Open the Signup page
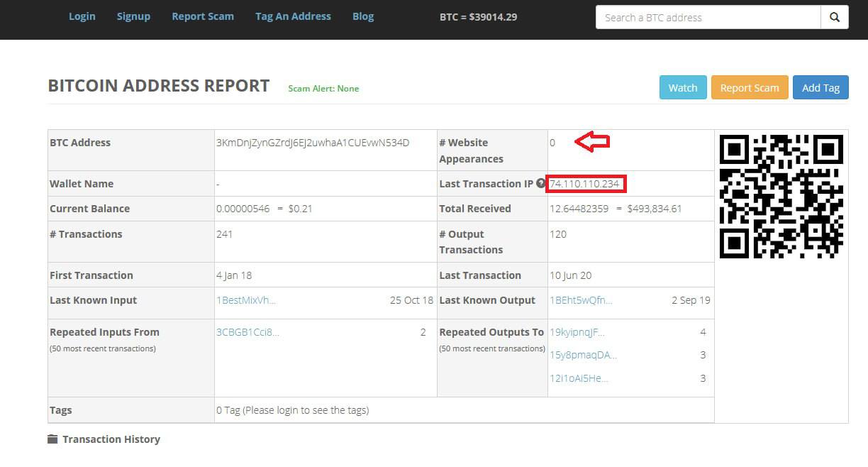 pyautogui.click(x=133, y=16)
